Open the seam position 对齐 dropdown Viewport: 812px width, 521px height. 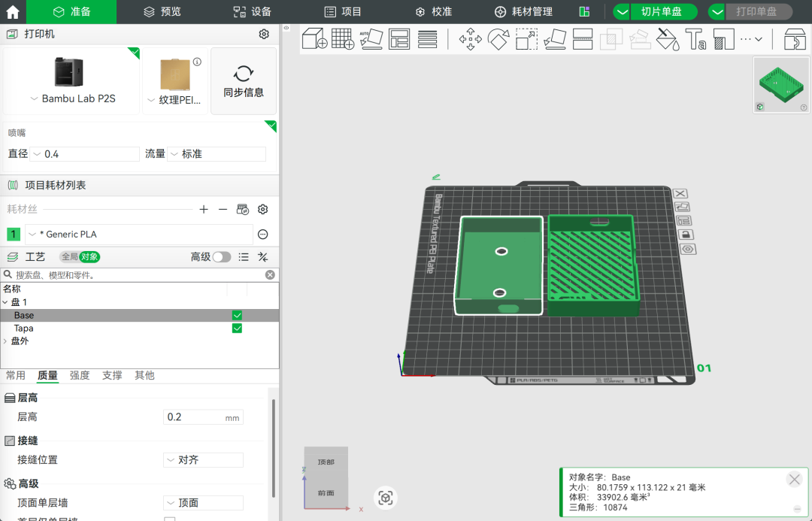(204, 460)
